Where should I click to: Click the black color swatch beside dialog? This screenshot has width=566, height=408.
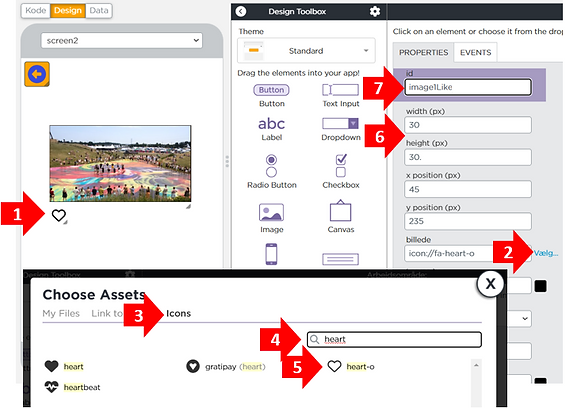coord(540,286)
